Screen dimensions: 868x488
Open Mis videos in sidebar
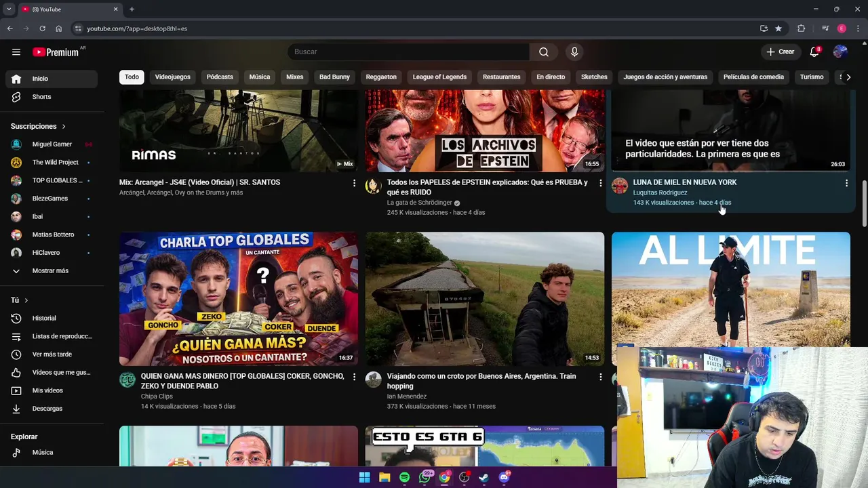coord(52,390)
